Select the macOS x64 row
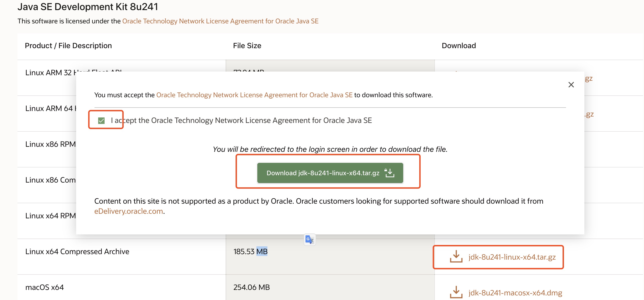The height and width of the screenshot is (300, 644). click(x=44, y=287)
